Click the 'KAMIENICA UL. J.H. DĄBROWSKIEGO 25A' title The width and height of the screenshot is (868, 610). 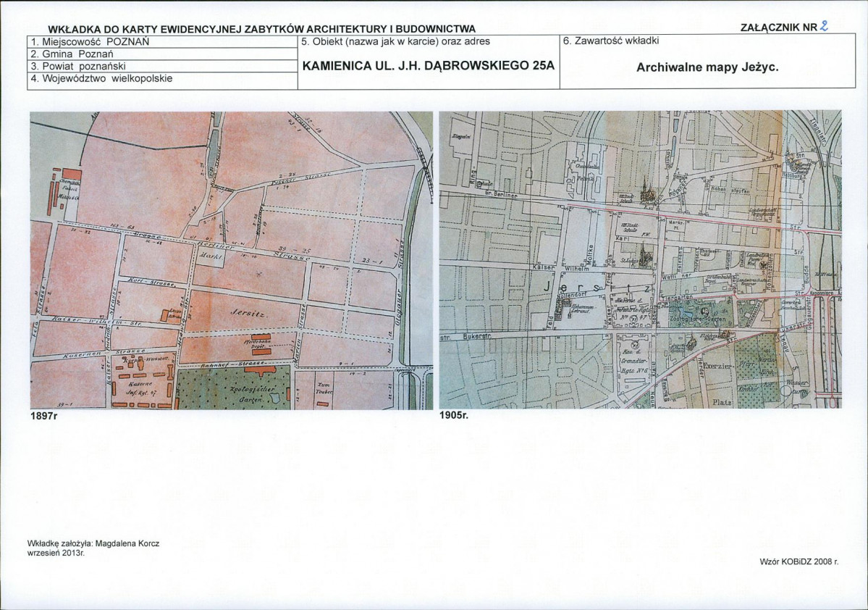coord(429,65)
